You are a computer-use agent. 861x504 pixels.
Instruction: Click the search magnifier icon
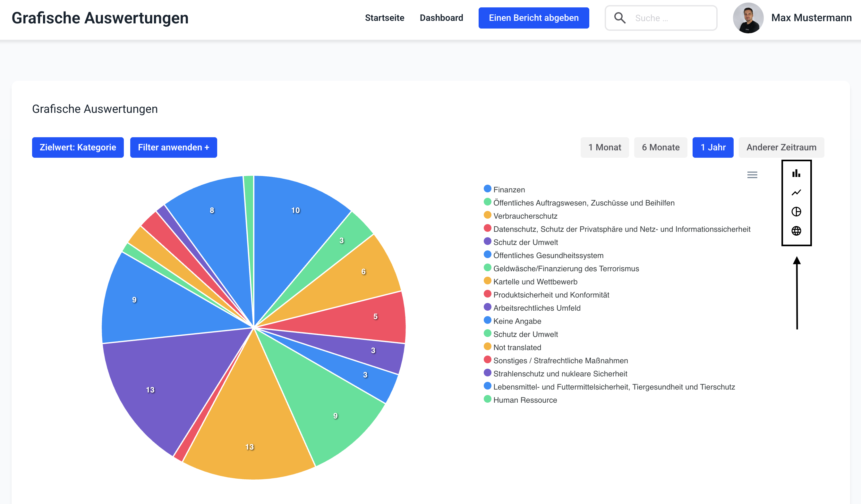(x=620, y=18)
